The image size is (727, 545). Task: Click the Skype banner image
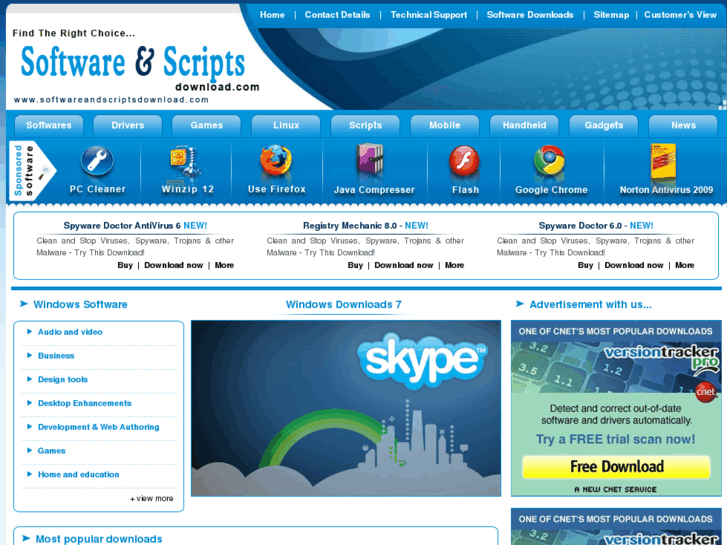[346, 408]
